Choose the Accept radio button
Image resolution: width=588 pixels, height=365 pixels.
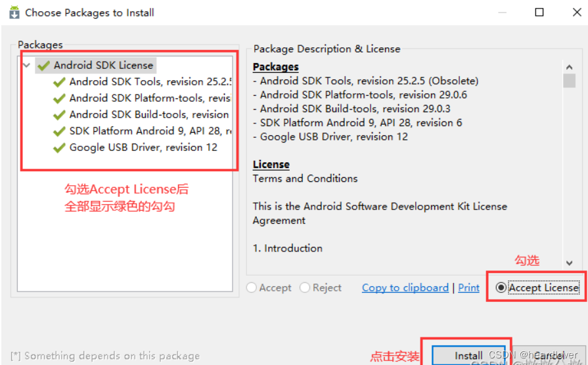[252, 288]
